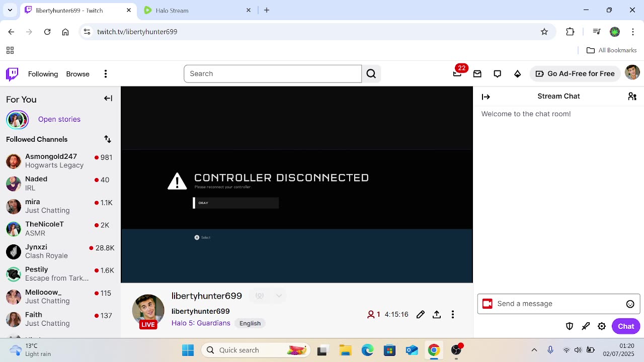Screen dimensions: 644x362
Task: Open the notifications inbox icon
Action: [x=477, y=74]
